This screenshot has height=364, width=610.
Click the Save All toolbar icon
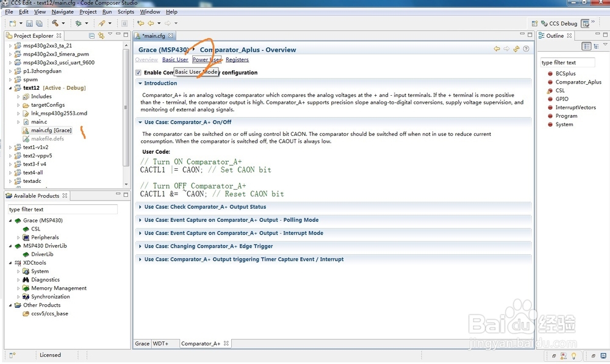(39, 23)
